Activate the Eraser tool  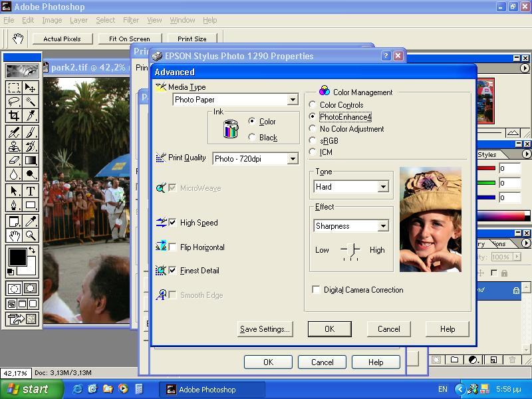tap(14, 160)
